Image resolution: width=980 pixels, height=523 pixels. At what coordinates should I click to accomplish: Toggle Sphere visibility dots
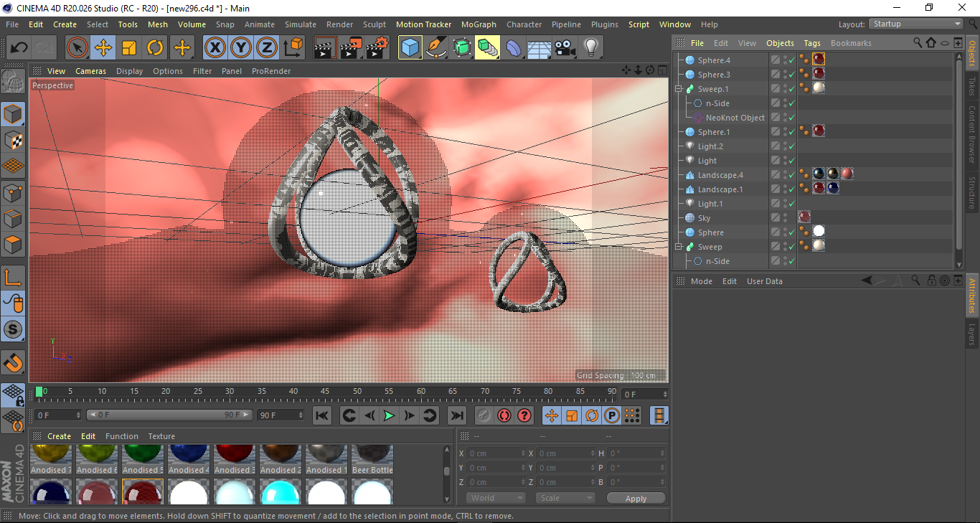(x=784, y=232)
